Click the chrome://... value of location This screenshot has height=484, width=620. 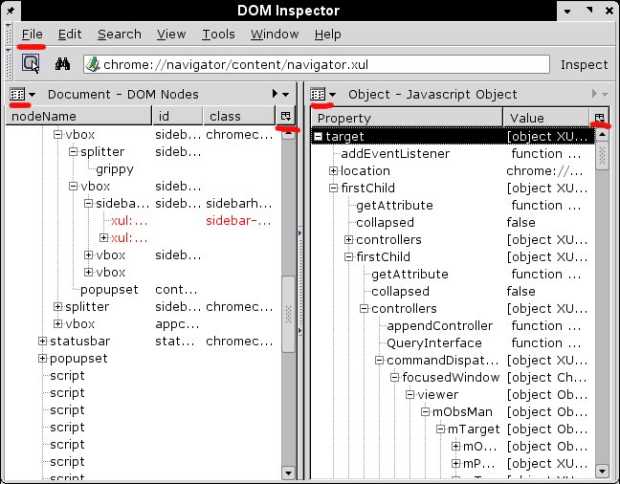click(544, 171)
